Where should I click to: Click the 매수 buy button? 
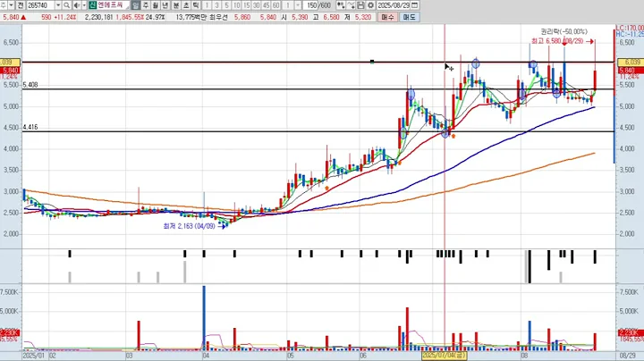tap(387, 17)
